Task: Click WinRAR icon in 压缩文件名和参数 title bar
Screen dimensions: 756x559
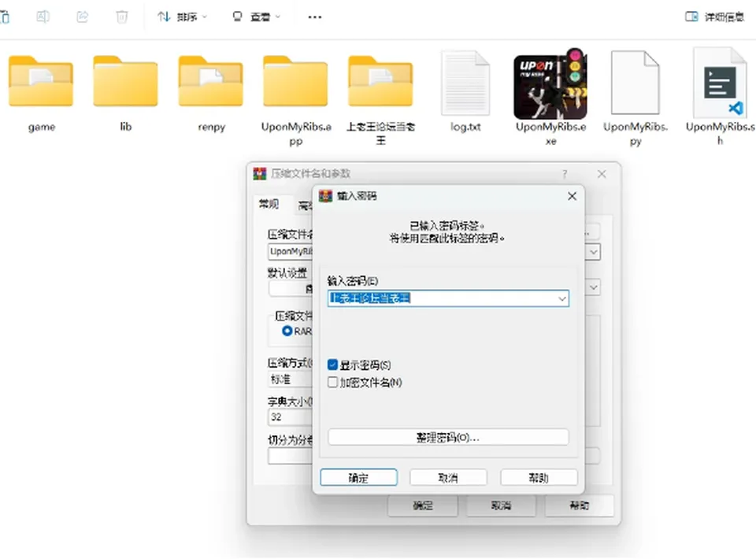Action: point(260,173)
